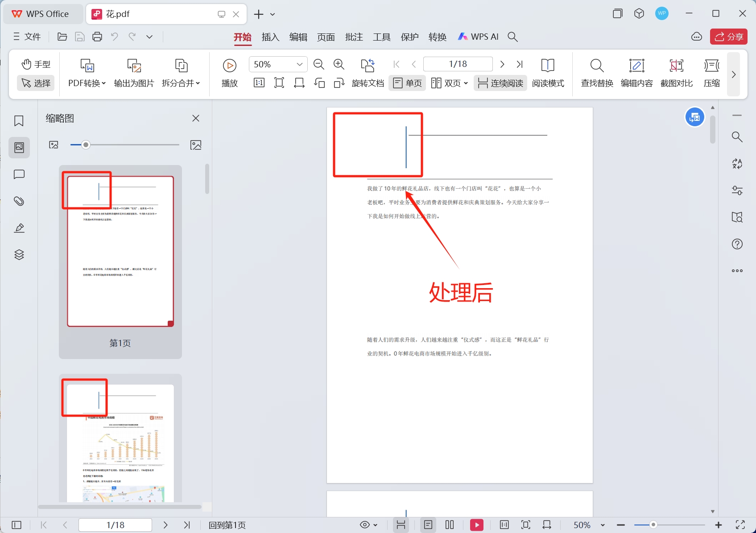756x533 pixels.
Task: Open Find and Replace tool
Action: (597, 73)
